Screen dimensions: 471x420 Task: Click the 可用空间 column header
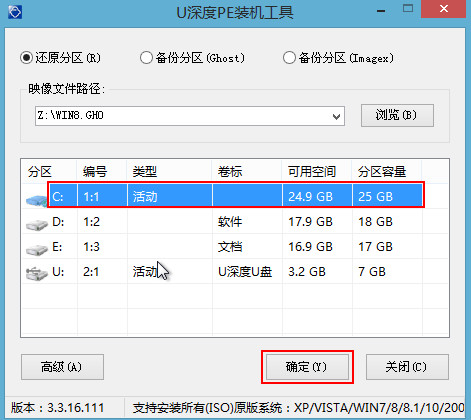click(x=312, y=172)
